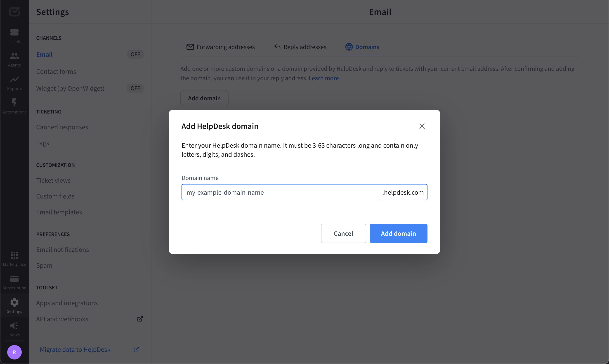Image resolution: width=609 pixels, height=364 pixels.
Task: Click external link icon beside Migrate data
Action: [137, 350]
